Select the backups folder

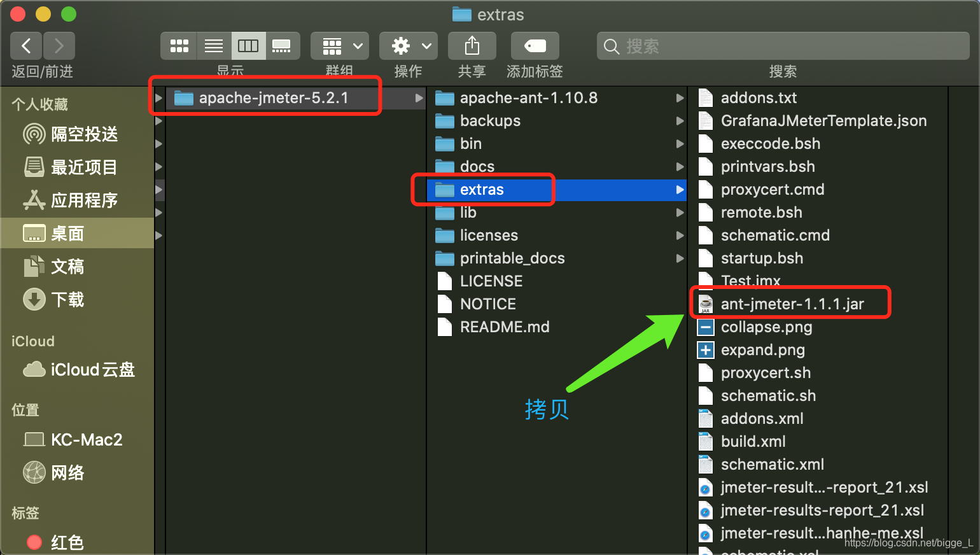point(557,121)
